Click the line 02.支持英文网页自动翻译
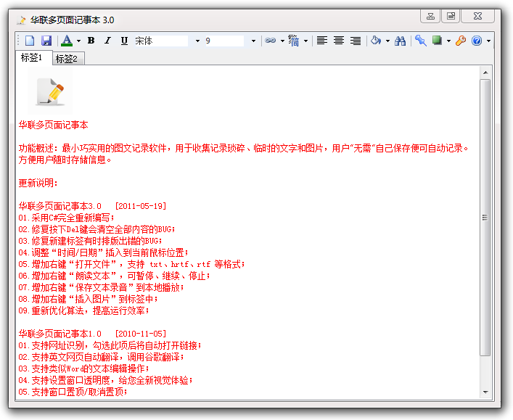513x420 pixels. coord(101,357)
